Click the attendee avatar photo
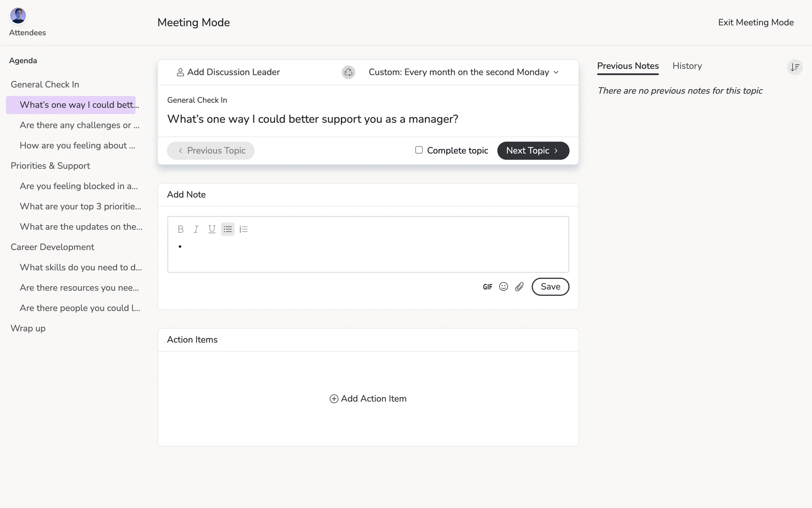 pos(18,16)
